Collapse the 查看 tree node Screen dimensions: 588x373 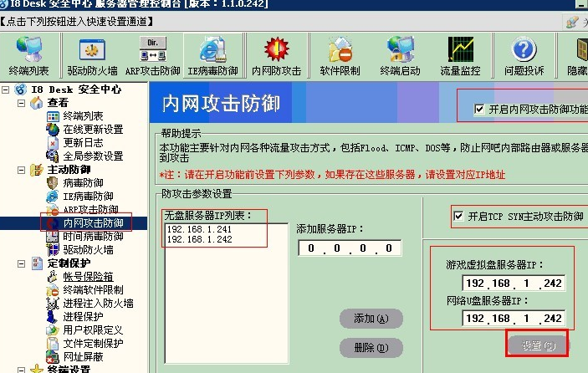coord(22,103)
